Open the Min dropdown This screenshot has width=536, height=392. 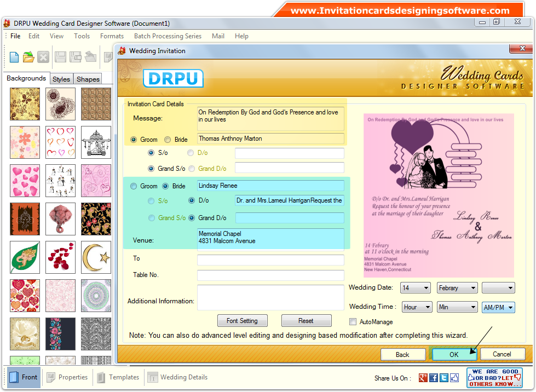pyautogui.click(x=457, y=307)
